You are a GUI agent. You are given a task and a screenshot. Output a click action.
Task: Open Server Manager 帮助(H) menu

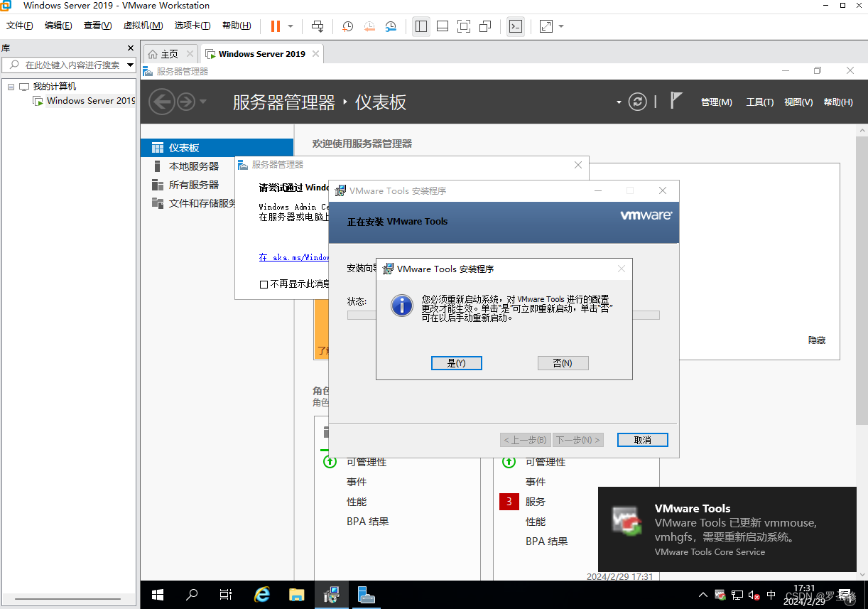[x=838, y=102]
